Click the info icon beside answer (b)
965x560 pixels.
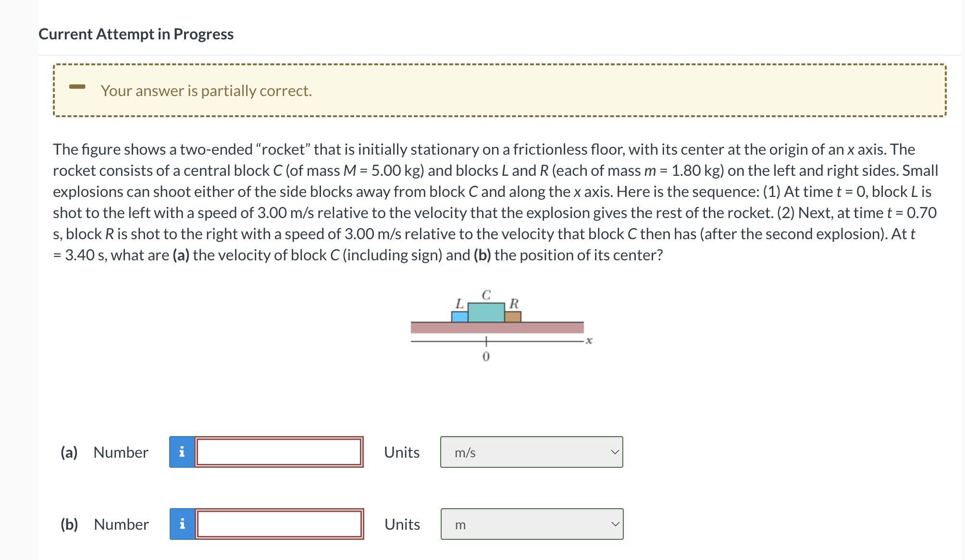pyautogui.click(x=183, y=524)
